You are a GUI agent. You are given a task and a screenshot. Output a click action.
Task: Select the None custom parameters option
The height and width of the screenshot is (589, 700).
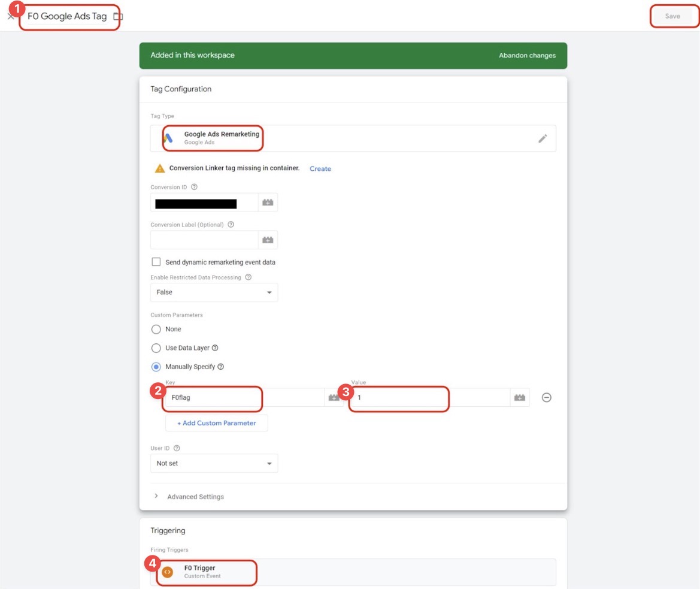click(x=156, y=329)
